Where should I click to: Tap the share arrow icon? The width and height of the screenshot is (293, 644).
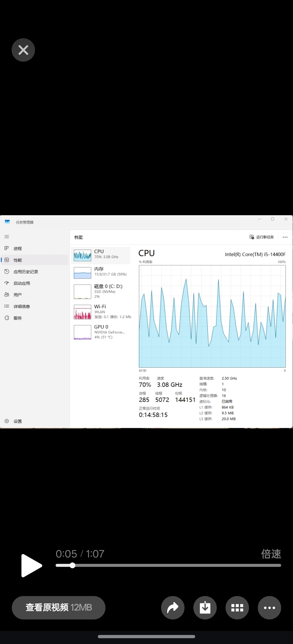(173, 607)
